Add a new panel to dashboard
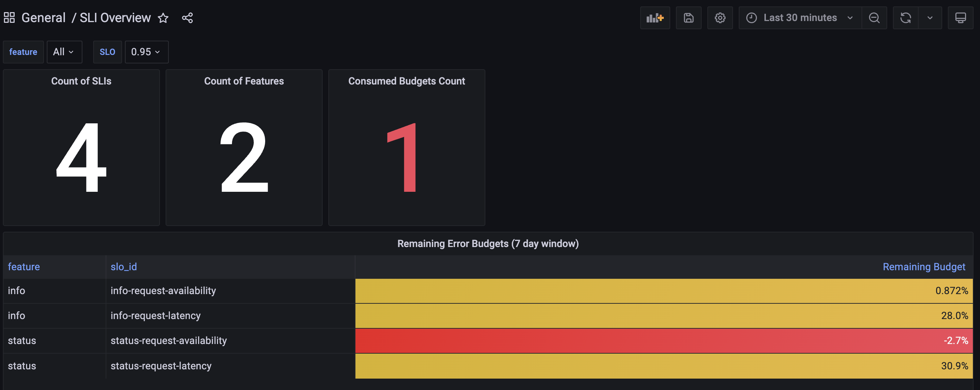980x390 pixels. pyautogui.click(x=655, y=18)
